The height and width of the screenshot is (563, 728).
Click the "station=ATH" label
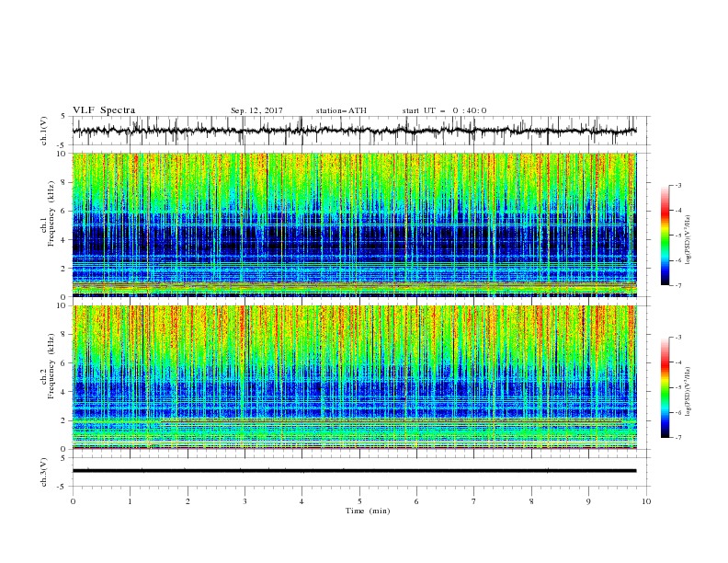point(341,110)
